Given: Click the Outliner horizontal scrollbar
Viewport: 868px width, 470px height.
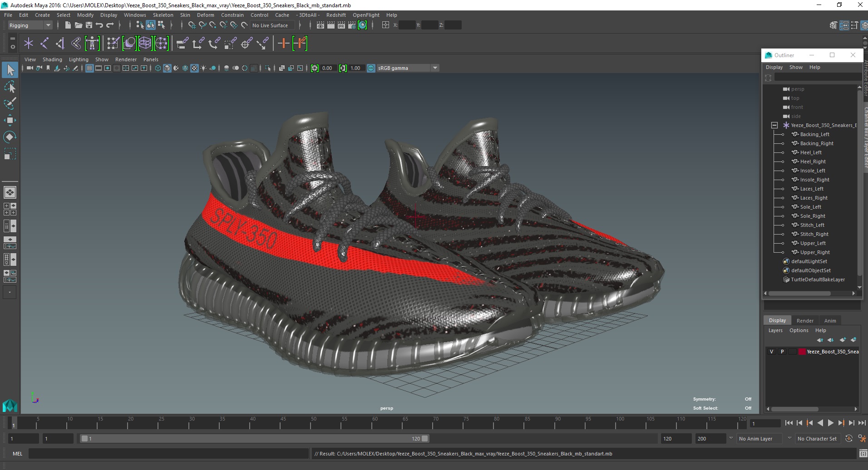Looking at the screenshot, I should (799, 294).
